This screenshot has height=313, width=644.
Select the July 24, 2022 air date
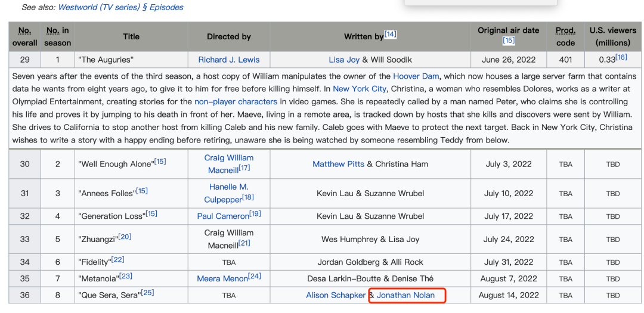[509, 240]
